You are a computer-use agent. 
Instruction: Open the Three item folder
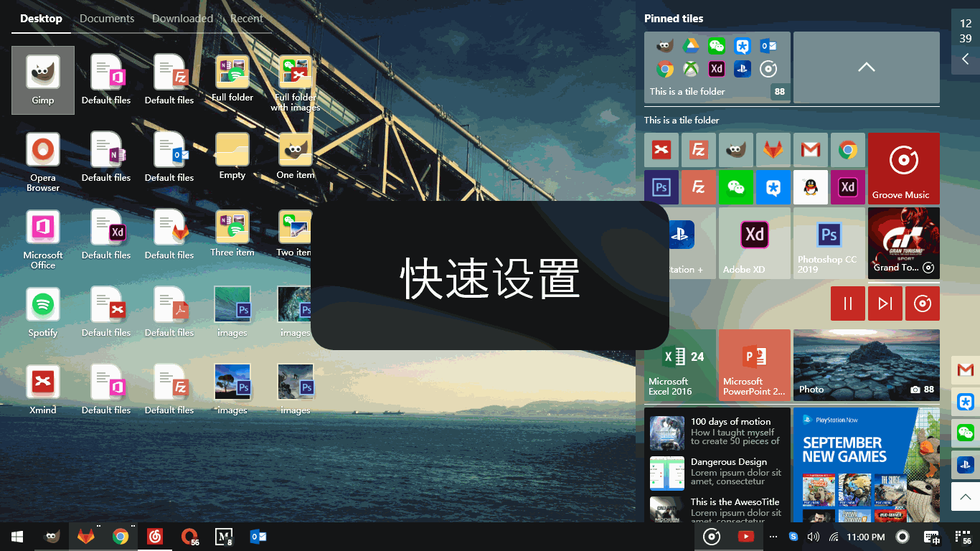[232, 233]
